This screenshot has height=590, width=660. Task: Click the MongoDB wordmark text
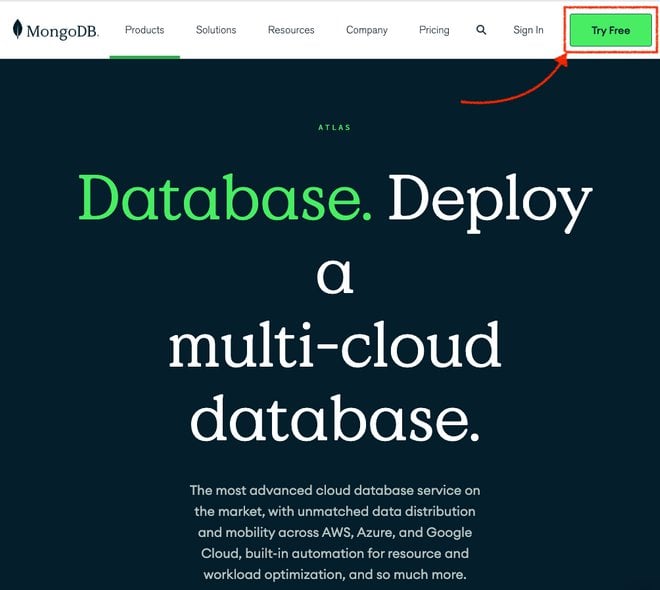tap(62, 31)
